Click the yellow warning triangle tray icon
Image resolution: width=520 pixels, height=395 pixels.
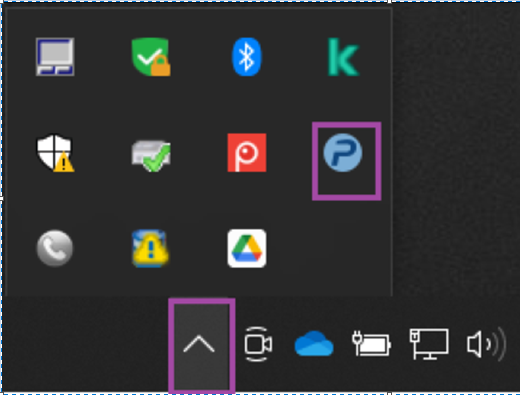coord(150,248)
